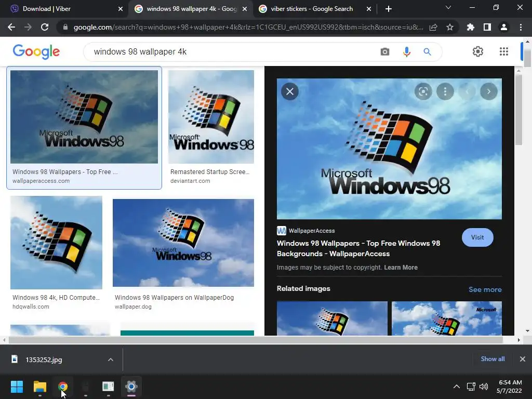Click Show all downloads

click(x=493, y=359)
